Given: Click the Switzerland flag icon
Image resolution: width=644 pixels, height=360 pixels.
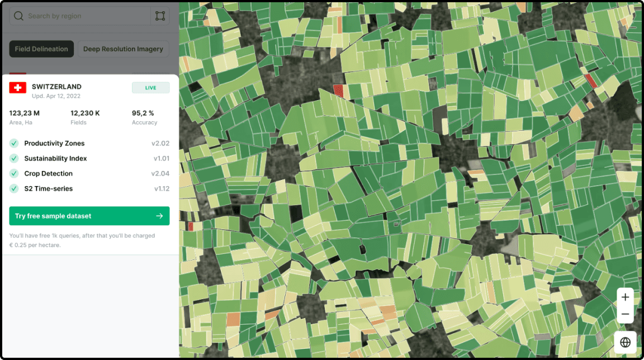Looking at the screenshot, I should [18, 87].
